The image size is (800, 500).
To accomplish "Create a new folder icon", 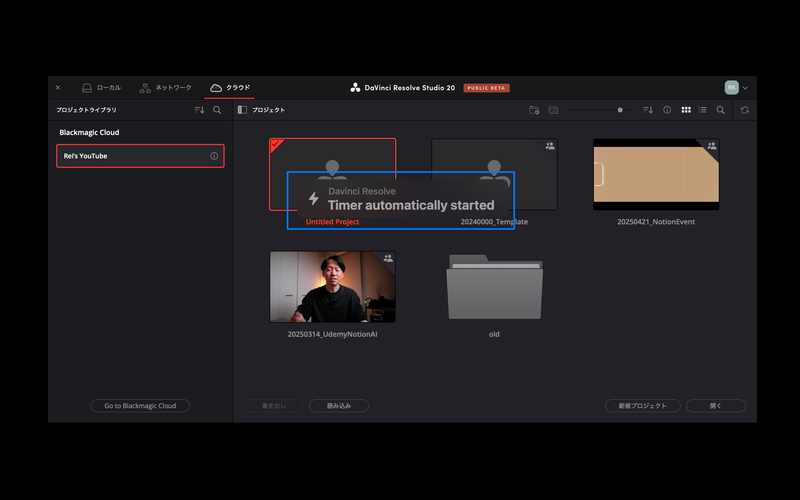I will tap(534, 110).
